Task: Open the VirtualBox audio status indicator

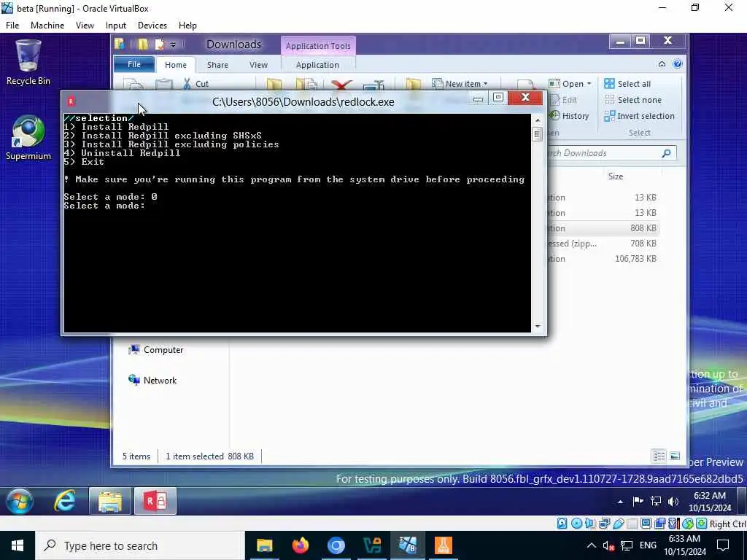Action: [x=590, y=524]
